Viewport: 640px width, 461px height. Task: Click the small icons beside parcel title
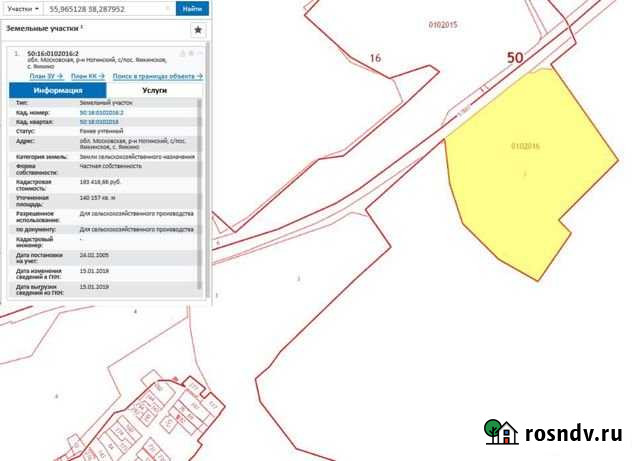click(x=187, y=53)
